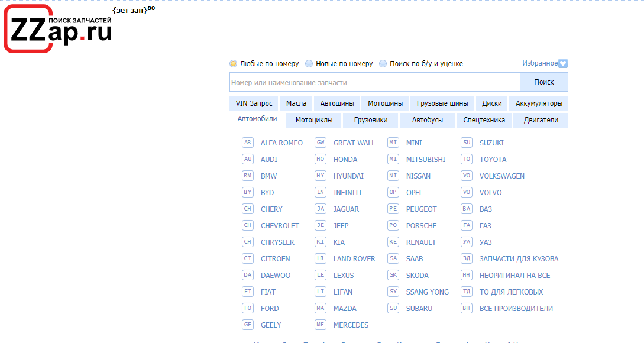Click the AR badge icon for Alfa Romeo

248,143
